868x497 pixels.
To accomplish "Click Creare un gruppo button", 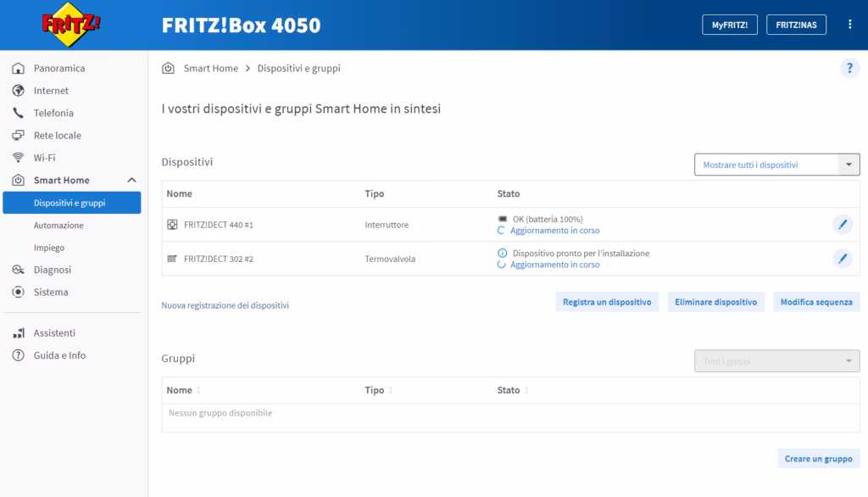I will (x=819, y=459).
